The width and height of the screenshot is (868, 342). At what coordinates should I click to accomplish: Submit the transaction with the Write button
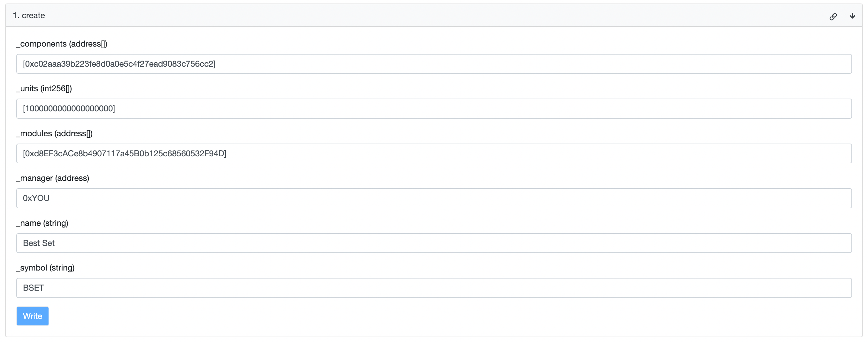point(33,316)
